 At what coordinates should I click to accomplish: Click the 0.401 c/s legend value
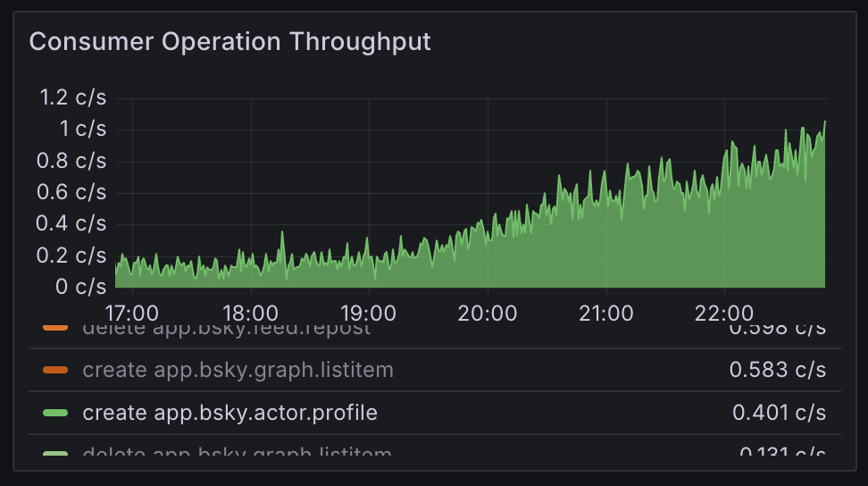pyautogui.click(x=779, y=413)
